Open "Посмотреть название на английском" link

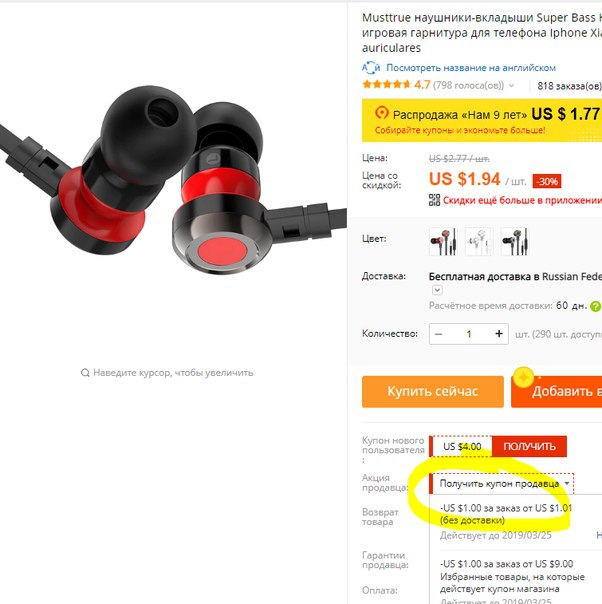(x=471, y=68)
